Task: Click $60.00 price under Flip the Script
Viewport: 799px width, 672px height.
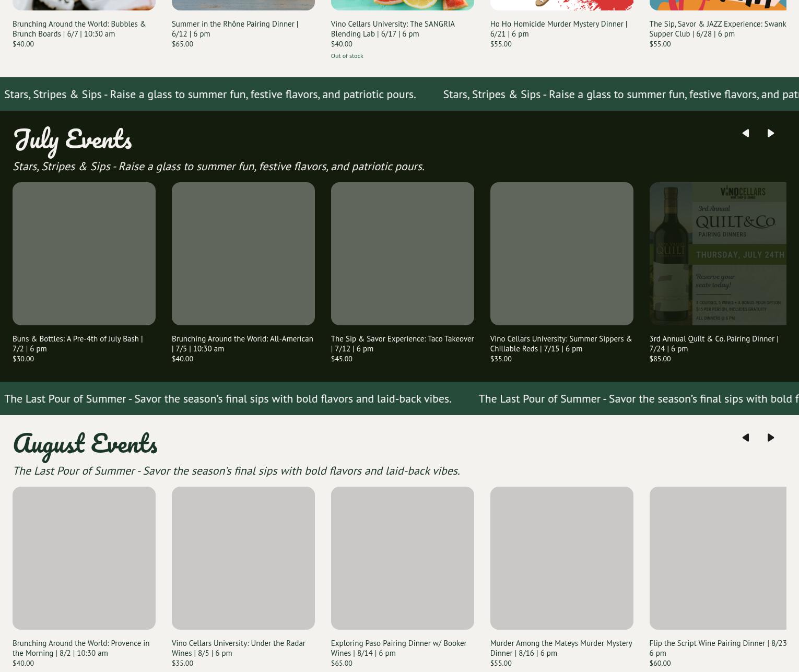Action: click(660, 663)
